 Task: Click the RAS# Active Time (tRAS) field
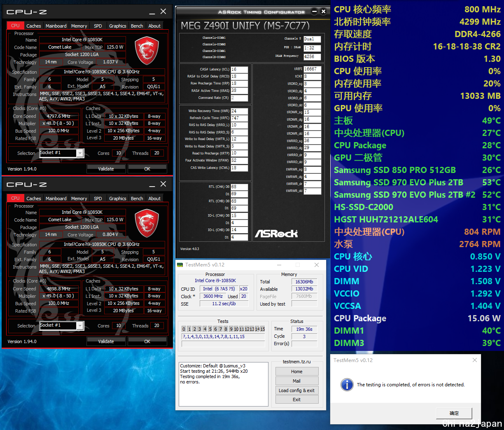(239, 91)
